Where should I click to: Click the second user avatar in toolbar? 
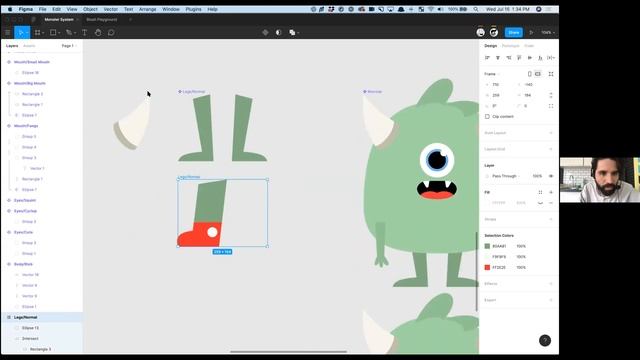point(493,32)
